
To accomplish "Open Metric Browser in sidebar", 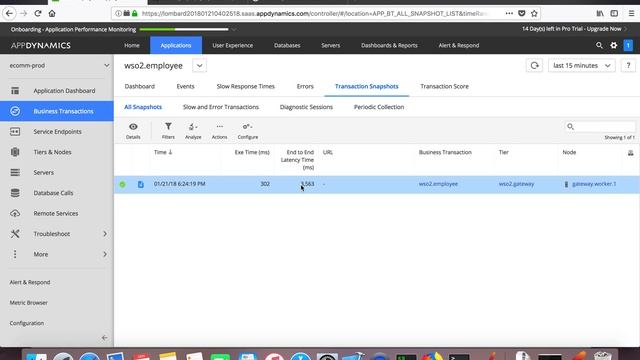I will click(x=29, y=303).
